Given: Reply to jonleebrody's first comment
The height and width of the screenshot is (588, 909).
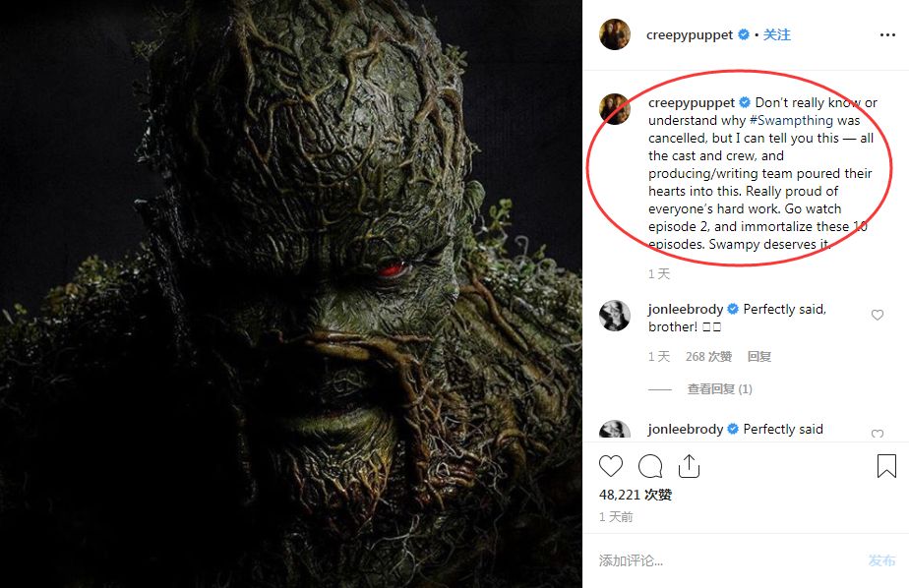Looking at the screenshot, I should pos(758,357).
